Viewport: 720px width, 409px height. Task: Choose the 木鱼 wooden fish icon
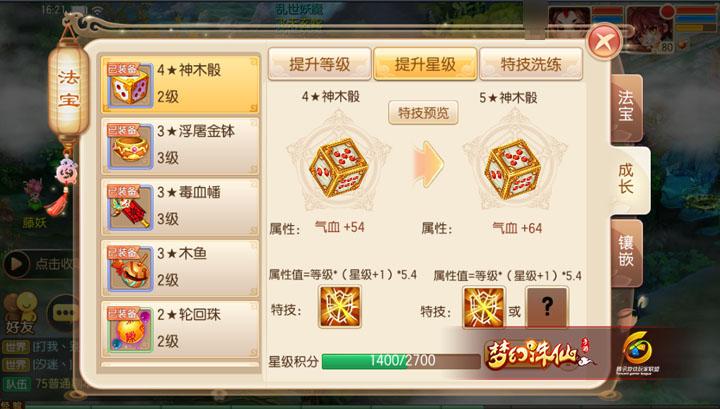click(130, 269)
